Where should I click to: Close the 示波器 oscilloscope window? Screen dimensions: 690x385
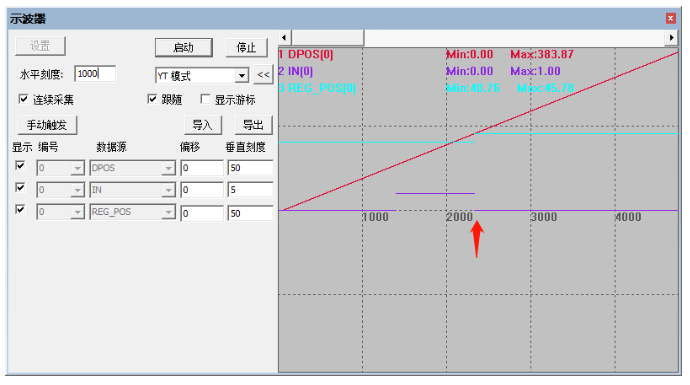click(x=670, y=18)
